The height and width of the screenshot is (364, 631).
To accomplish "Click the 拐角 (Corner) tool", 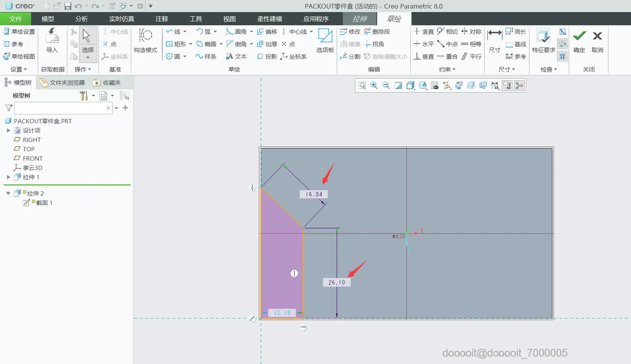I will 374,44.
